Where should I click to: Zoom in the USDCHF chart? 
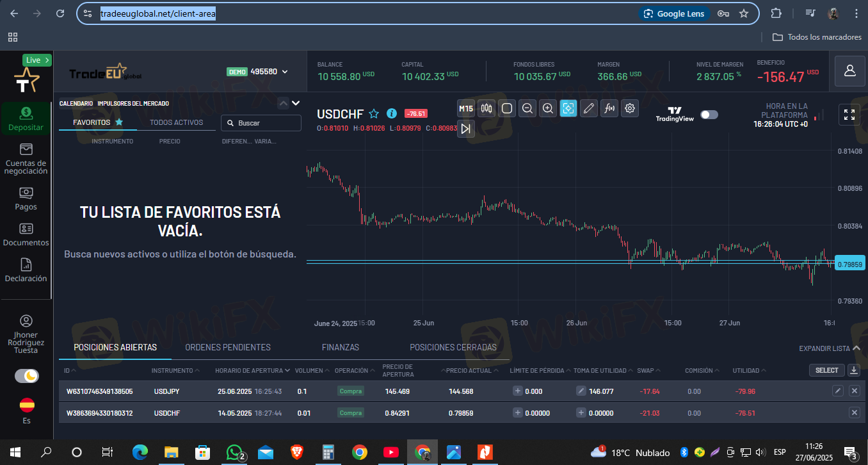[548, 108]
